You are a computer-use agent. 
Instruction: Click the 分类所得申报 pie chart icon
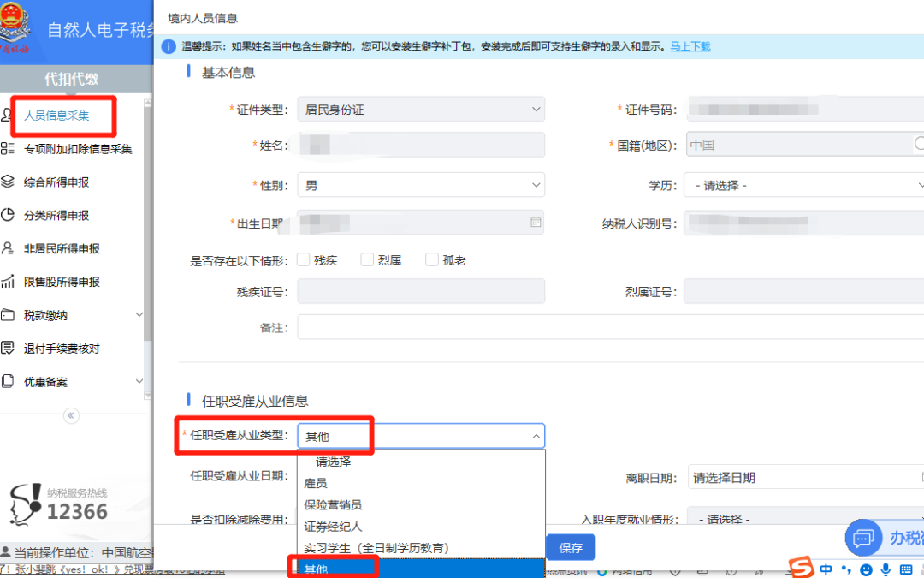(9, 215)
